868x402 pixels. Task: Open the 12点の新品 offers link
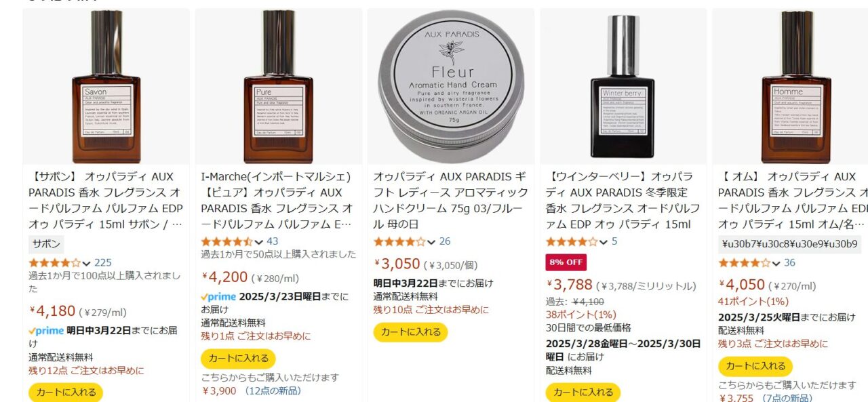tap(273, 390)
